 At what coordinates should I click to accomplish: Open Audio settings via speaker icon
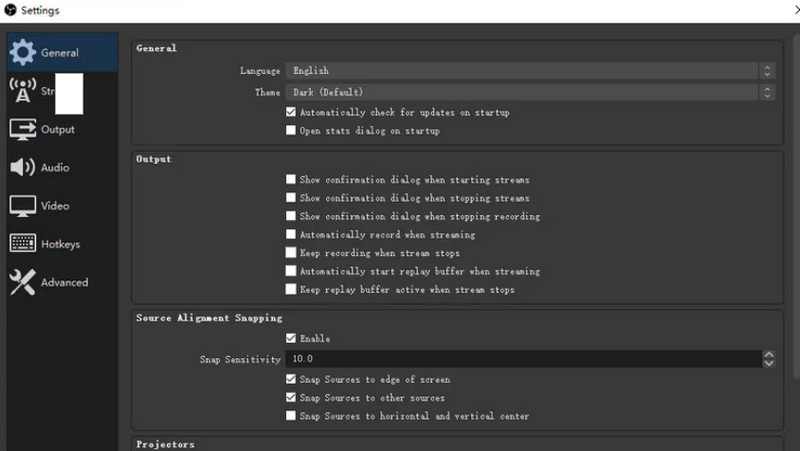pos(23,168)
